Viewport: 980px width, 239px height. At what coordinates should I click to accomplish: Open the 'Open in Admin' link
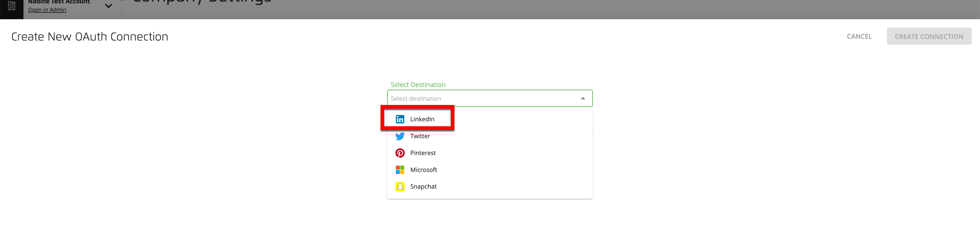coord(47,10)
